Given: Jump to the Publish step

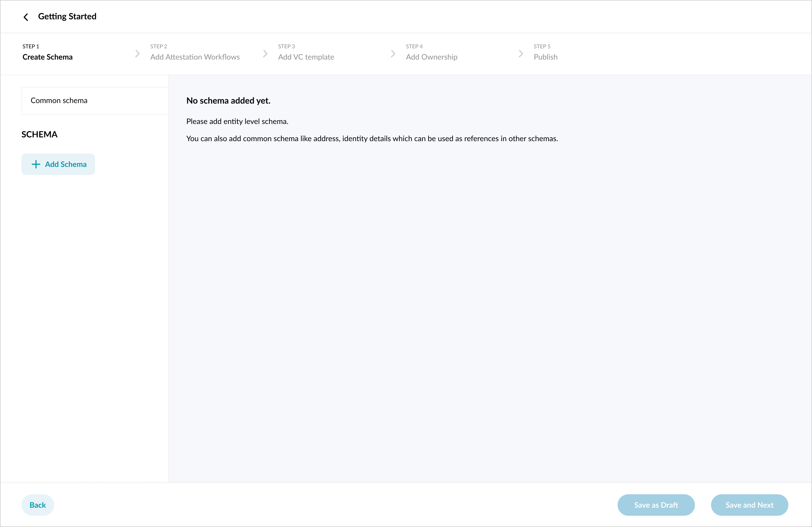Looking at the screenshot, I should tap(545, 57).
